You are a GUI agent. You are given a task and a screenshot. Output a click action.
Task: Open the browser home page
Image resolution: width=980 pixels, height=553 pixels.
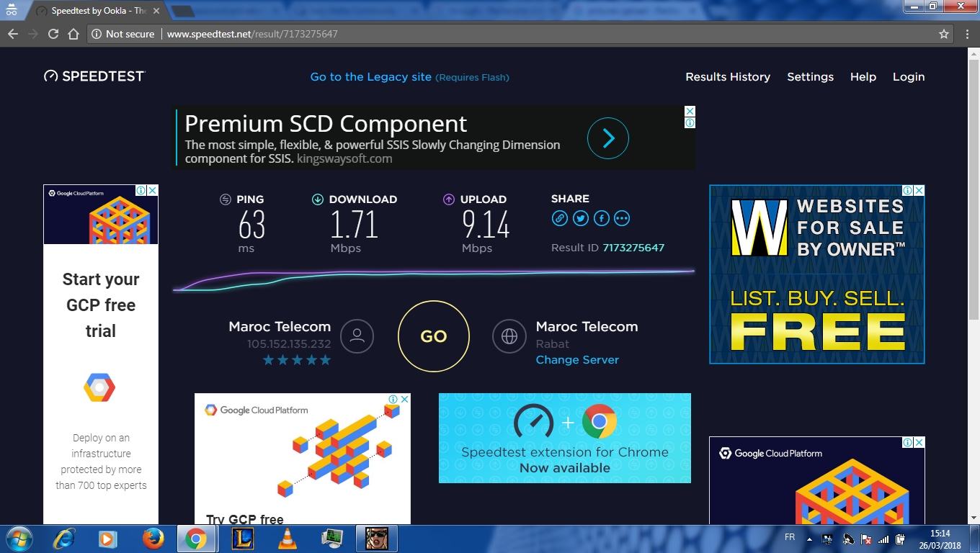click(73, 34)
